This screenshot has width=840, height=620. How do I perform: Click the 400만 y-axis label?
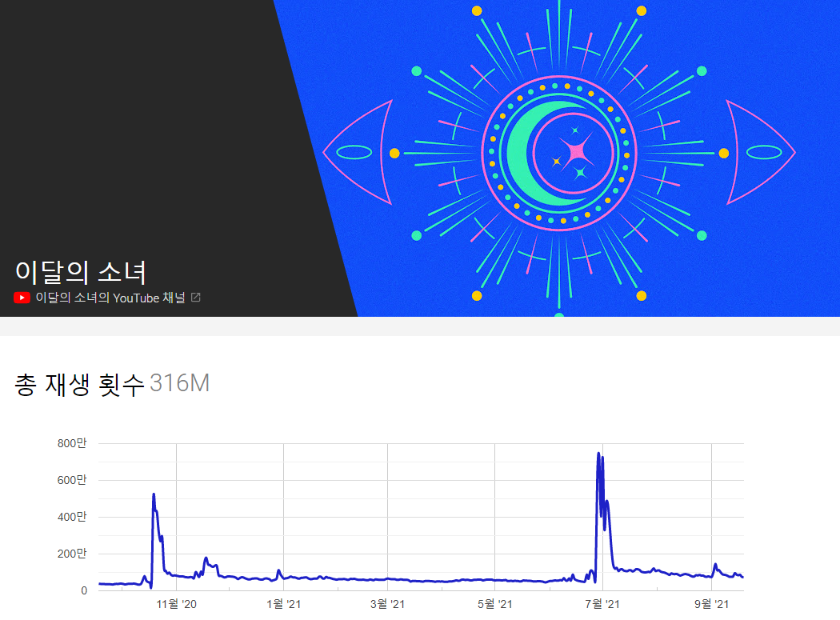pos(72,517)
